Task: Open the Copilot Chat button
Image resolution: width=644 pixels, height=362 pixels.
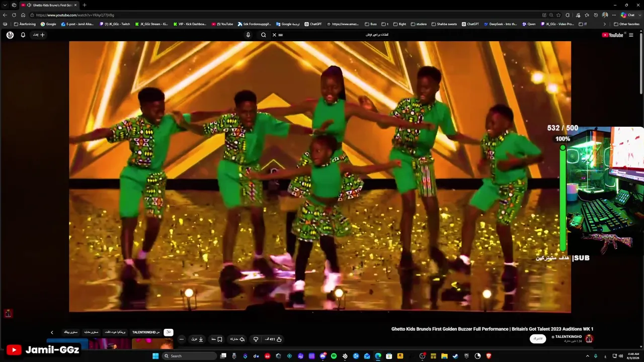Action: pos(628,15)
